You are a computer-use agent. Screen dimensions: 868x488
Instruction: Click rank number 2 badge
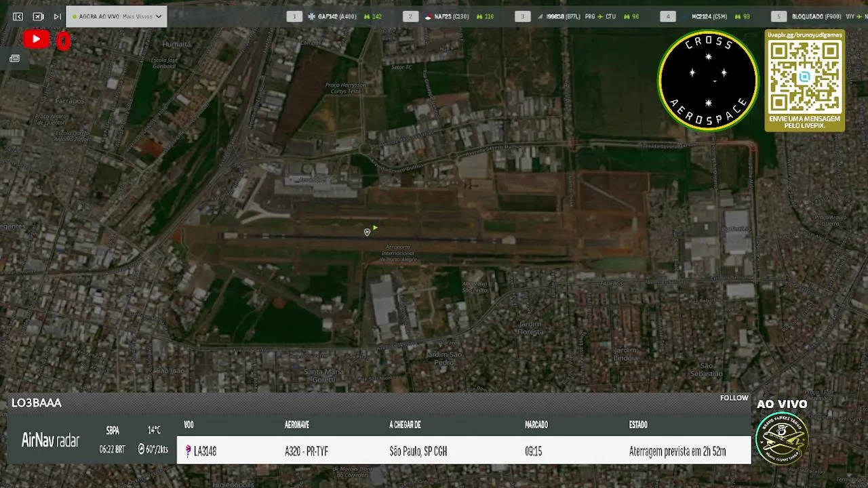(410, 16)
